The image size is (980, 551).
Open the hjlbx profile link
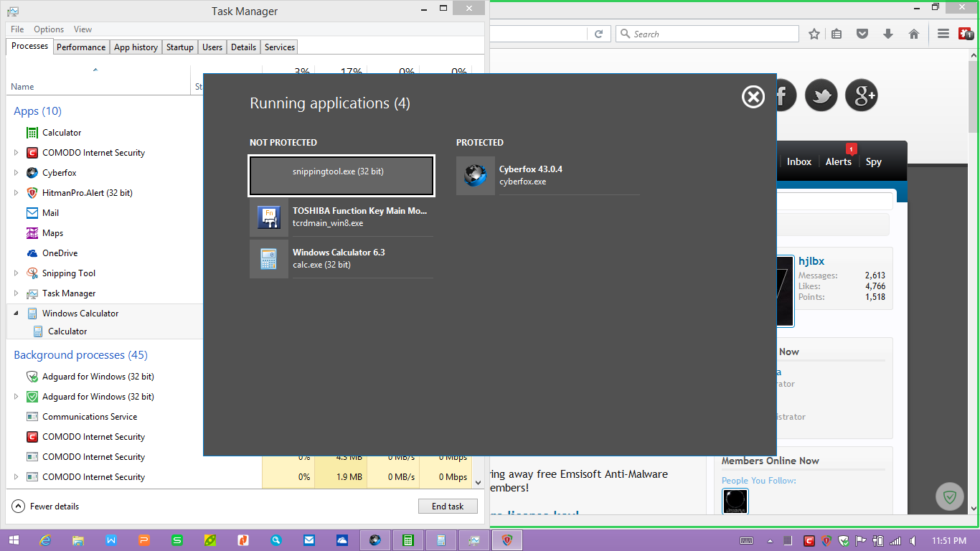coord(811,261)
